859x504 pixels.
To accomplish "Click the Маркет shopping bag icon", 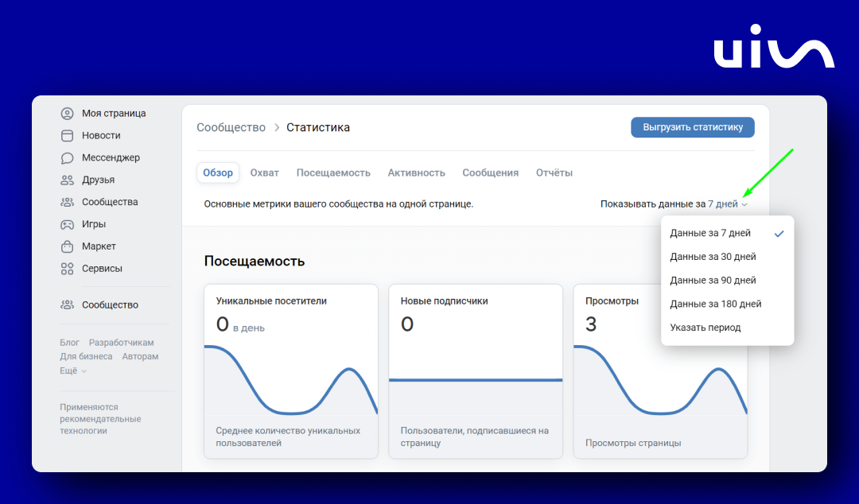I will click(x=67, y=246).
